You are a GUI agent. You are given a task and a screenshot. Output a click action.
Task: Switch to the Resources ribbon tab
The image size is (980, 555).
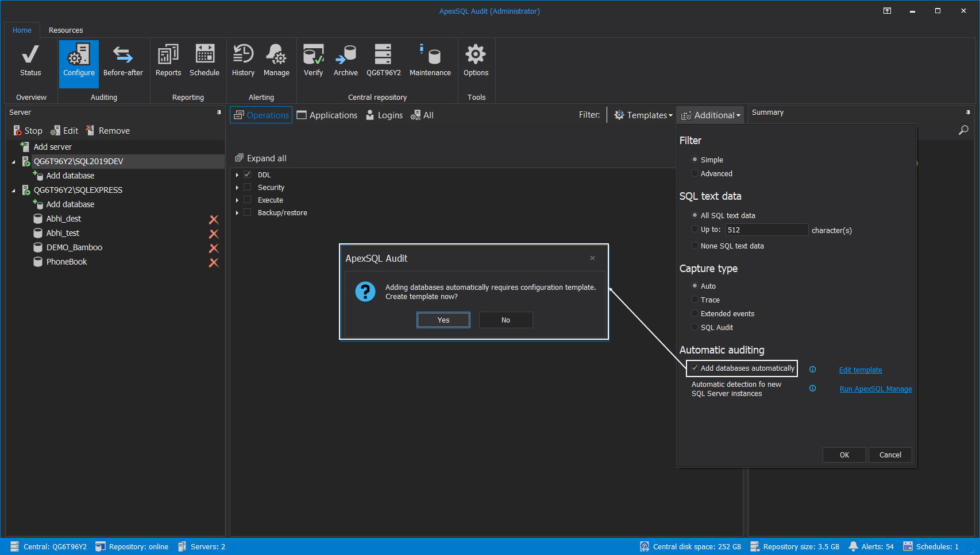(65, 30)
